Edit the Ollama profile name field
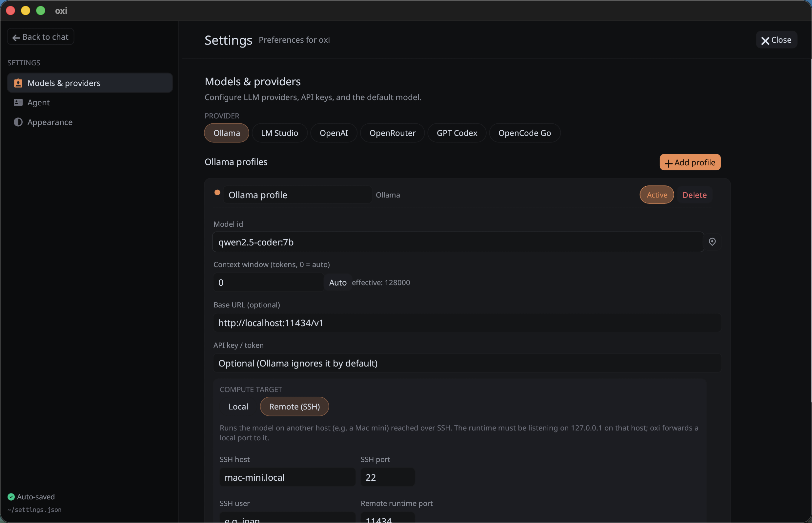This screenshot has width=812, height=523. coord(297,195)
